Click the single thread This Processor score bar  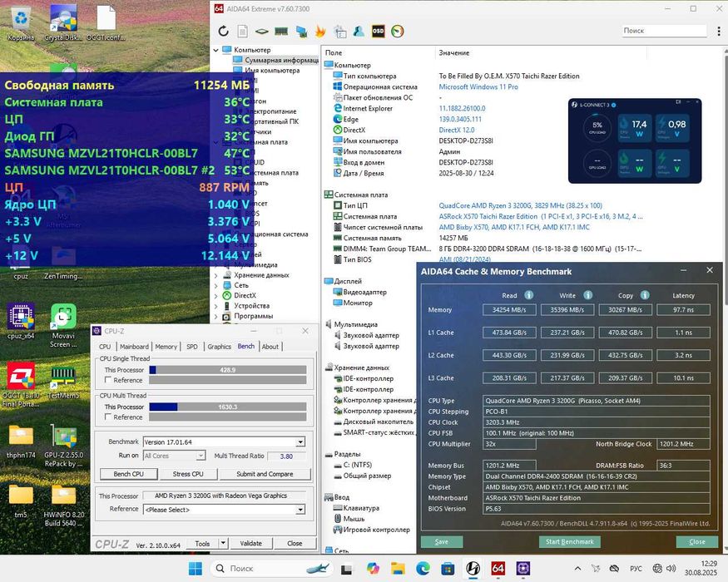click(x=227, y=370)
